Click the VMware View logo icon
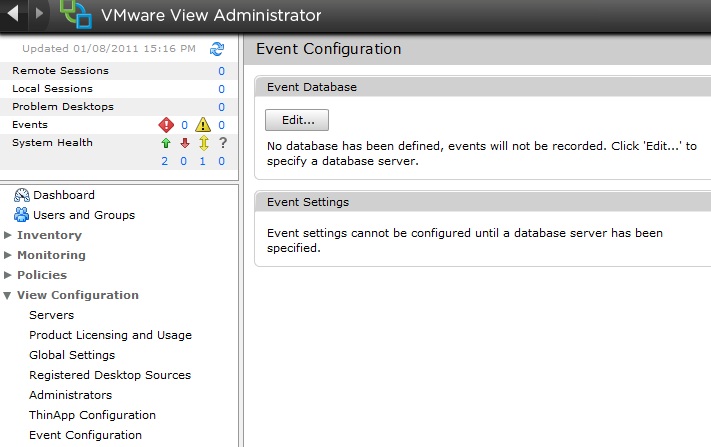This screenshot has width=711, height=447. 76,14
